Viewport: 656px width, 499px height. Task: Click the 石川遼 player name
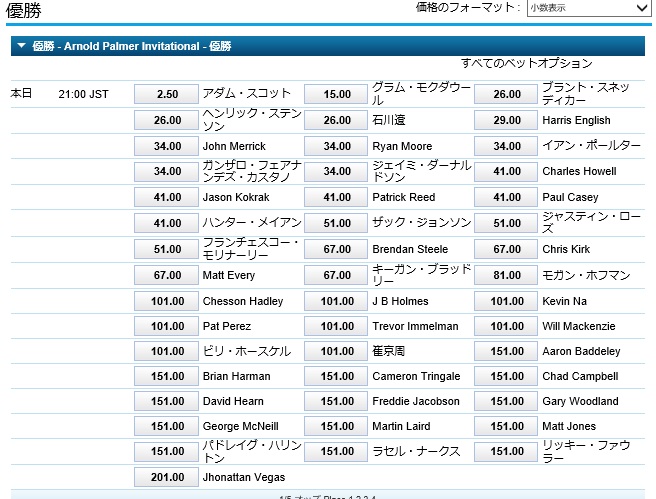click(x=389, y=120)
